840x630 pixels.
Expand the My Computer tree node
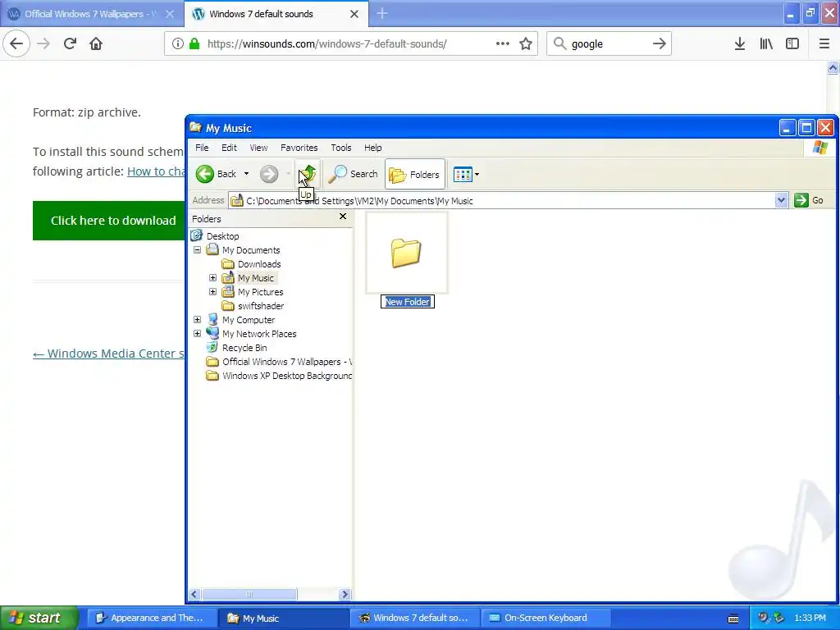[197, 319]
